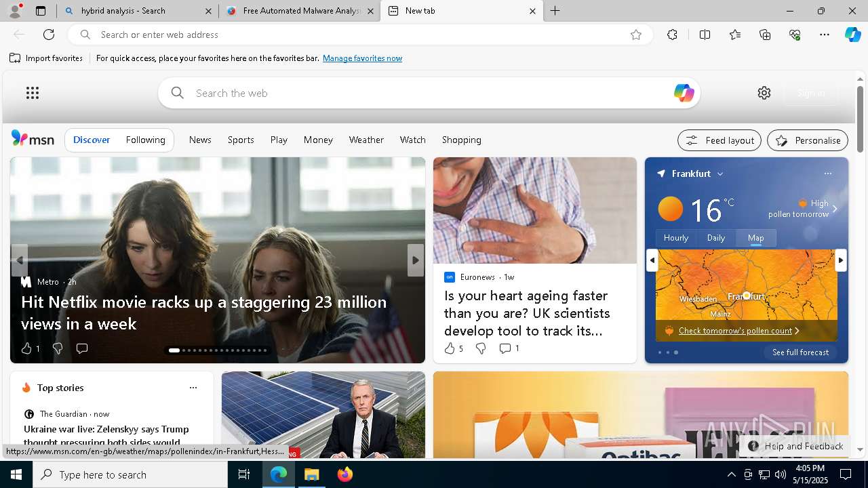Open the Weather section
The image size is (868, 488).
[x=366, y=140]
